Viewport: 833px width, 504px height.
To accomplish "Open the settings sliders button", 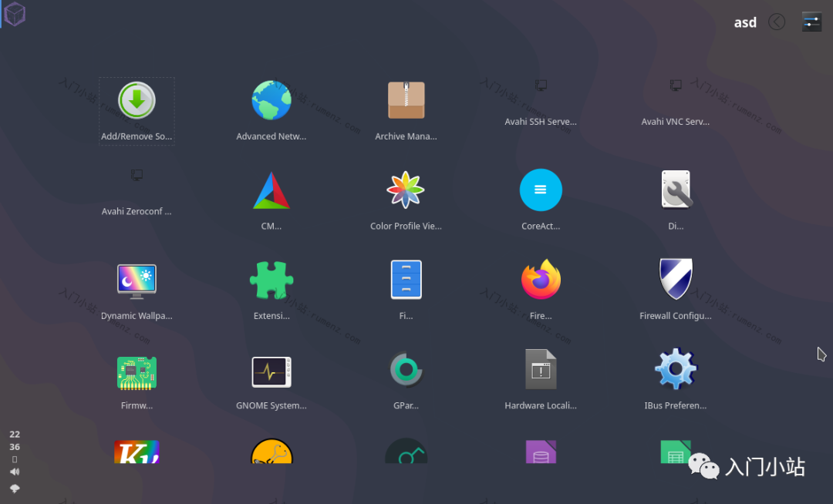I will (811, 22).
